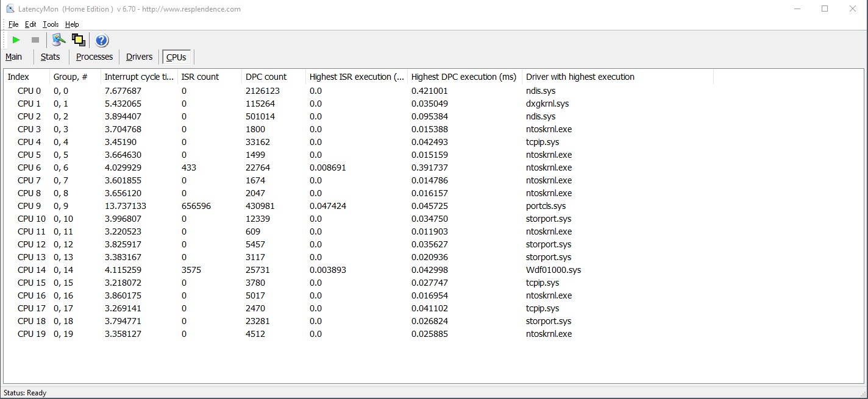Sort by the Highest ISR execution column header
The width and height of the screenshot is (868, 399).
click(x=357, y=77)
